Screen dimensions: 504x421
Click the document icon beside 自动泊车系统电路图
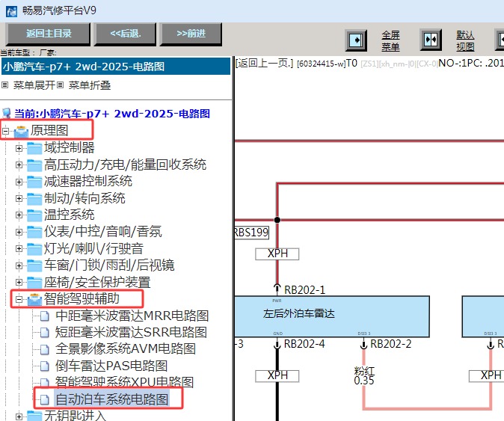[45, 400]
